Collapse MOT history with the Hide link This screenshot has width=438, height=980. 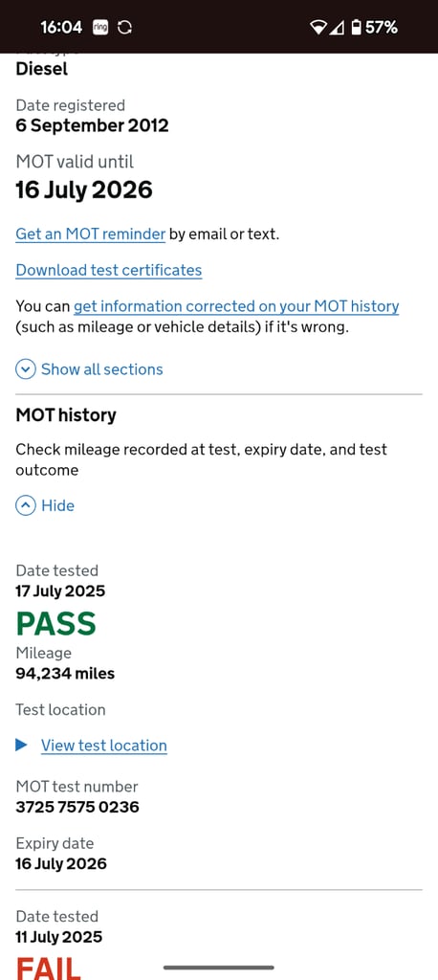tap(57, 505)
